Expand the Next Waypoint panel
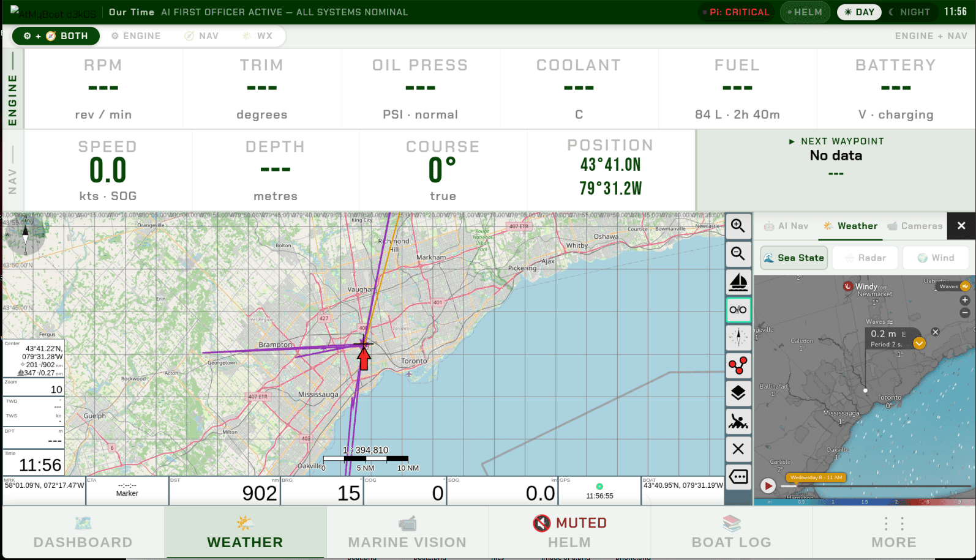 (836, 141)
